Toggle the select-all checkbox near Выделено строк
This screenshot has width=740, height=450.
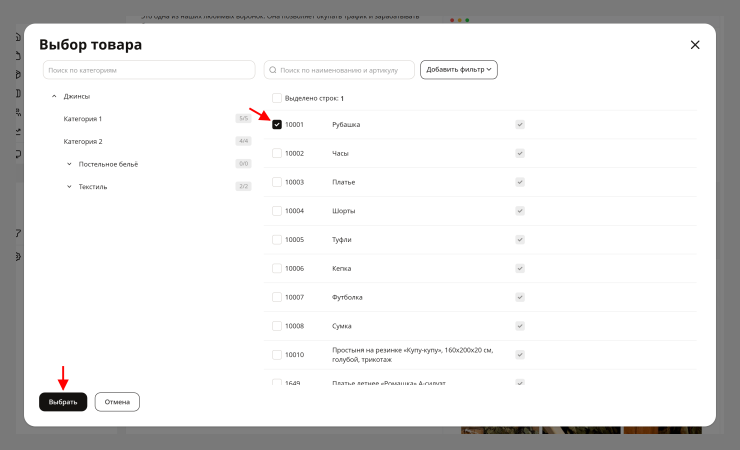277,98
